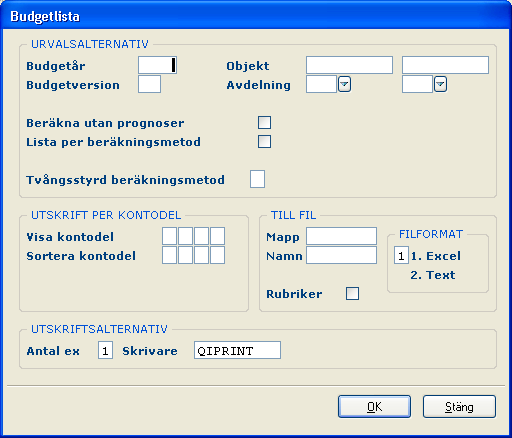Click the Namn input field
Viewport: 512px width, 438px height.
tap(341, 255)
